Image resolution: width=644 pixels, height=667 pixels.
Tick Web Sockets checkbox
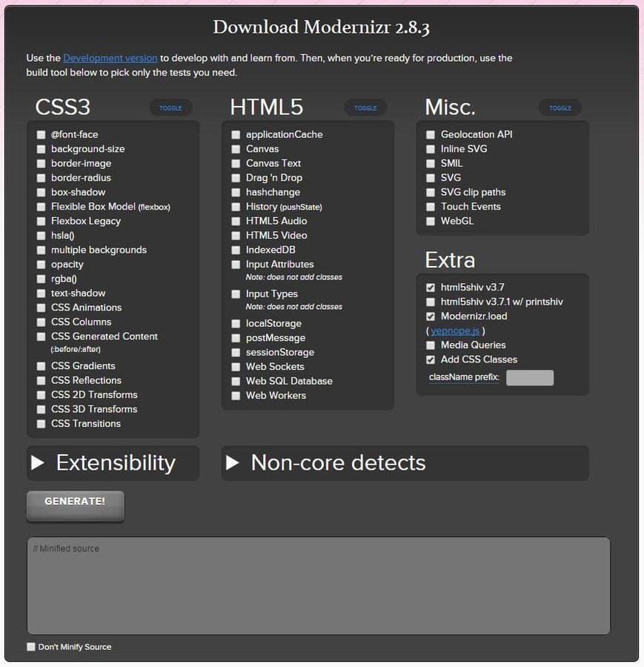pos(236,367)
